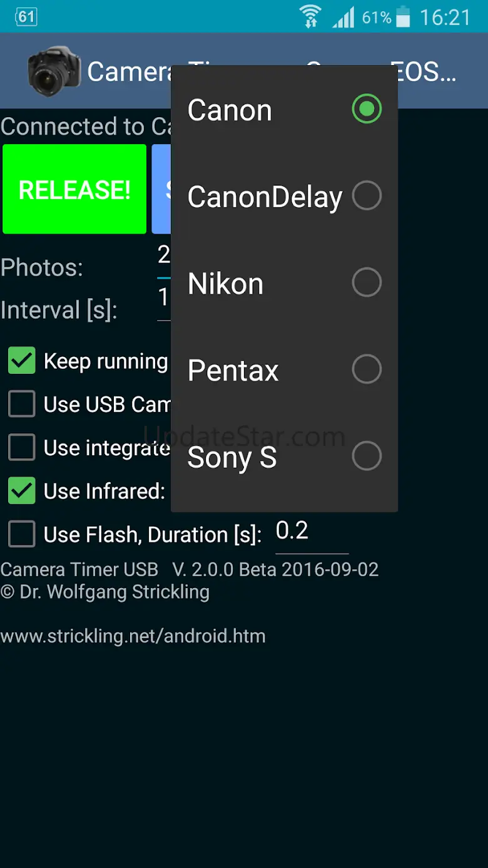
Task: Select the CanonDelay radio button
Action: 366,196
